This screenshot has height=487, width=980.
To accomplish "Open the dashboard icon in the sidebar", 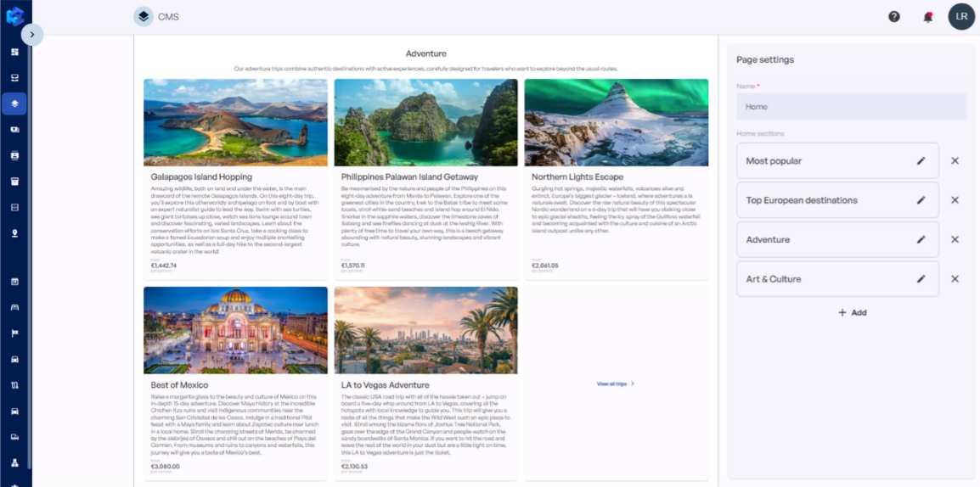I will [x=14, y=51].
